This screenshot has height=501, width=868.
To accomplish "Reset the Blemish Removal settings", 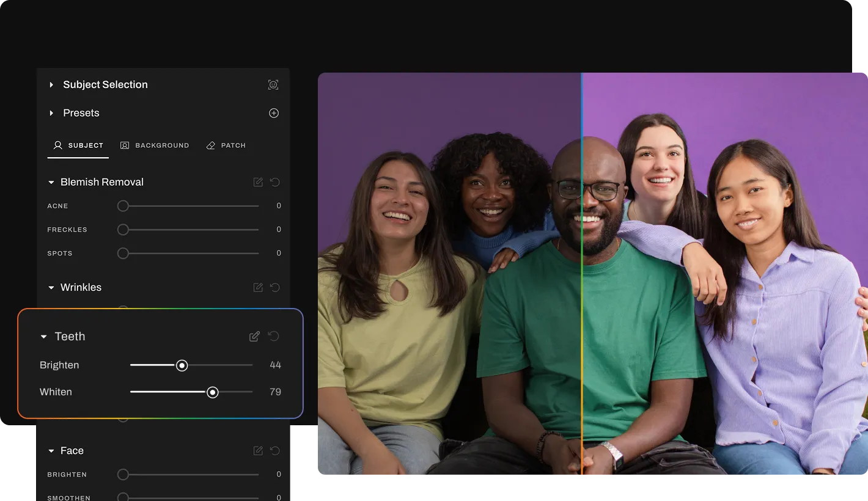I will click(x=275, y=182).
